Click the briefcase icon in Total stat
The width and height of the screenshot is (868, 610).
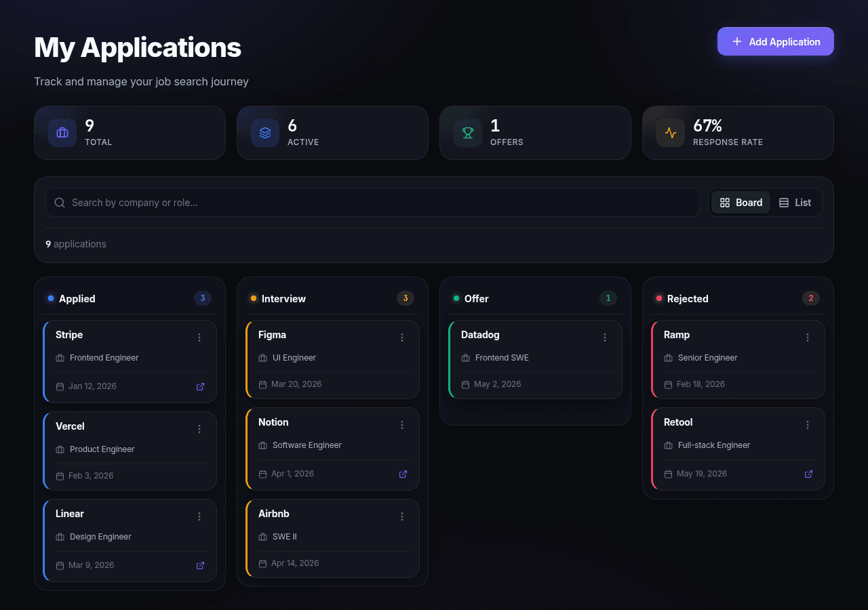tap(62, 133)
